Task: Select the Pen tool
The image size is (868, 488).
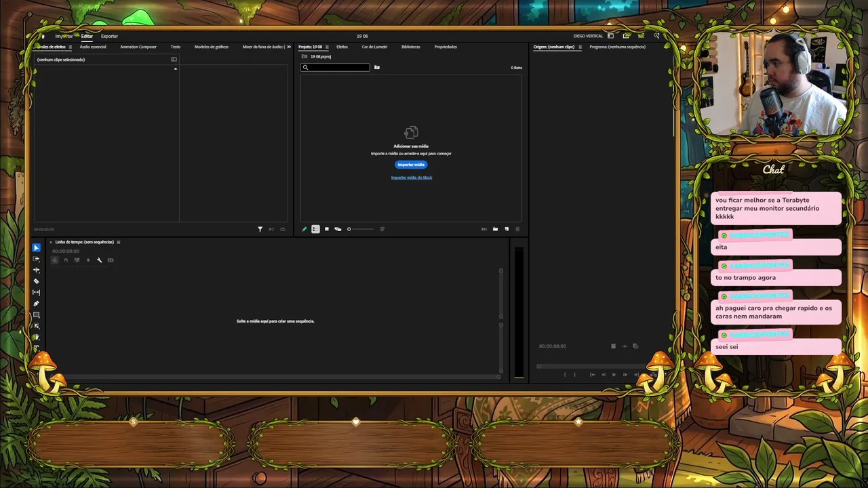Action: pos(37,304)
